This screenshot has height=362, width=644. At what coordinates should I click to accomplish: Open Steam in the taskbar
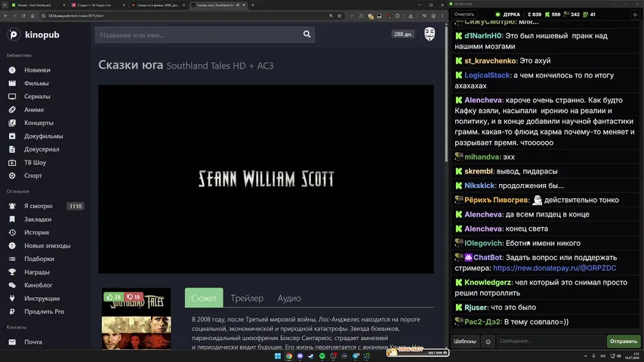pos(311,356)
